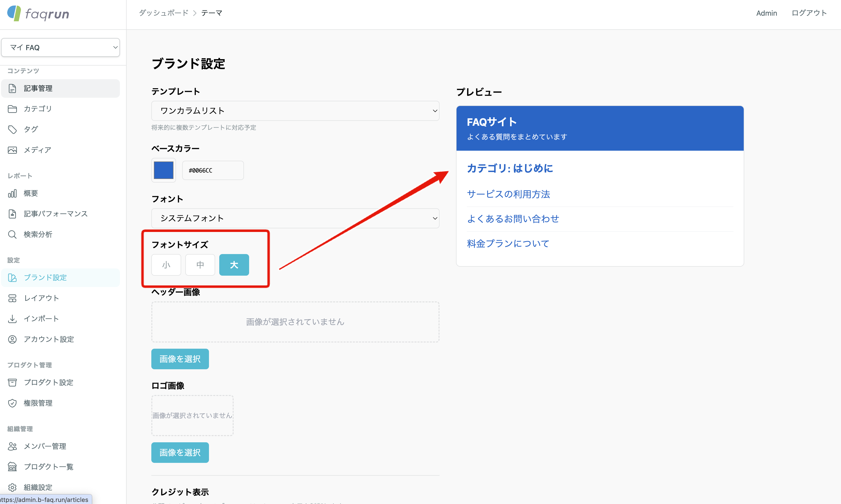The width and height of the screenshot is (841, 504).
Task: Click テーマ breadcrumb text
Action: click(212, 13)
